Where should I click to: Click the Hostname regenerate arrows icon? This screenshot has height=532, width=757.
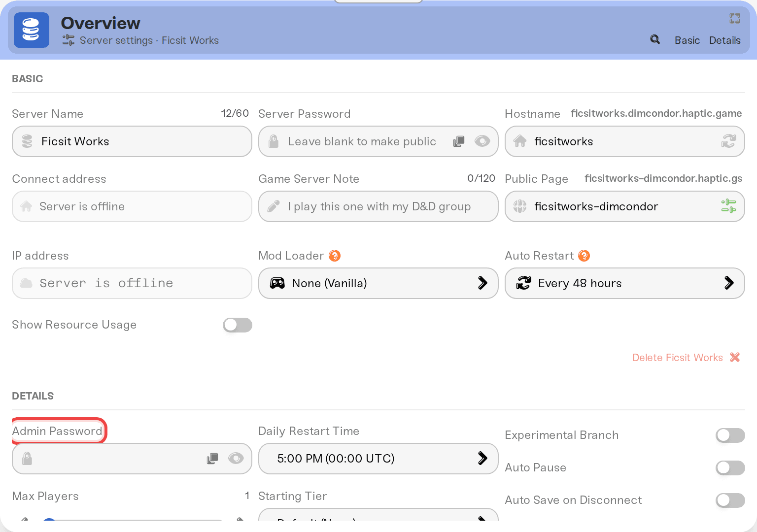click(728, 141)
